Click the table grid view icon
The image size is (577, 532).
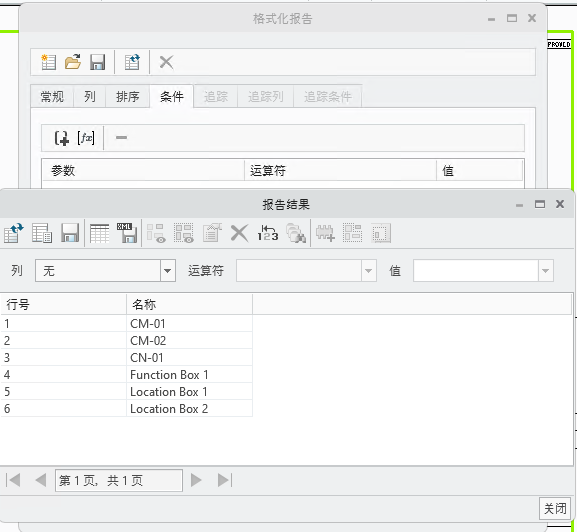(99, 233)
